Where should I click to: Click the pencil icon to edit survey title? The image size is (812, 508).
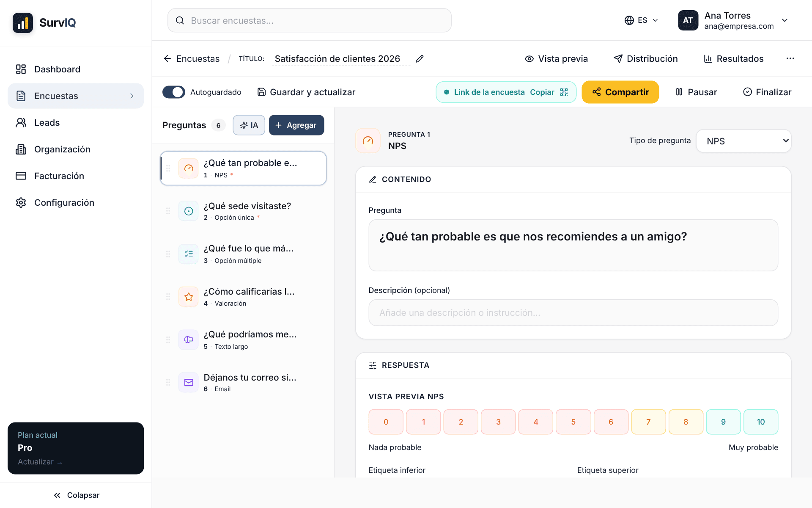click(420, 59)
